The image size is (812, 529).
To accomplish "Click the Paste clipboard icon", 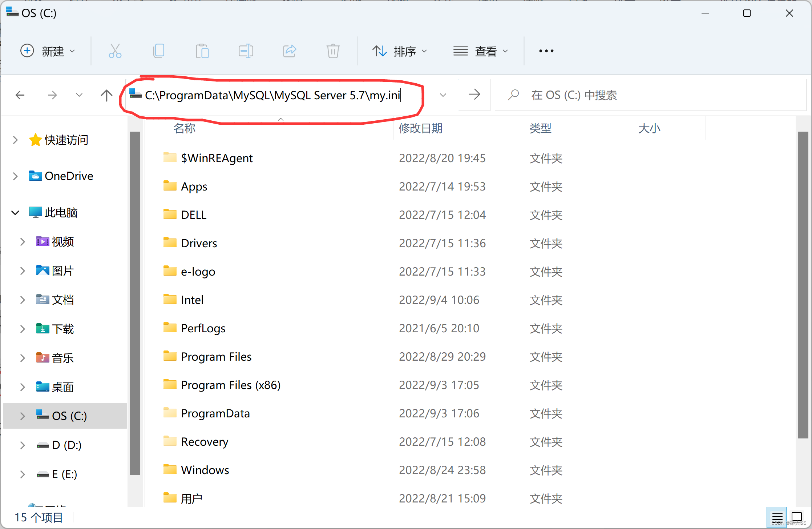I will coord(202,51).
